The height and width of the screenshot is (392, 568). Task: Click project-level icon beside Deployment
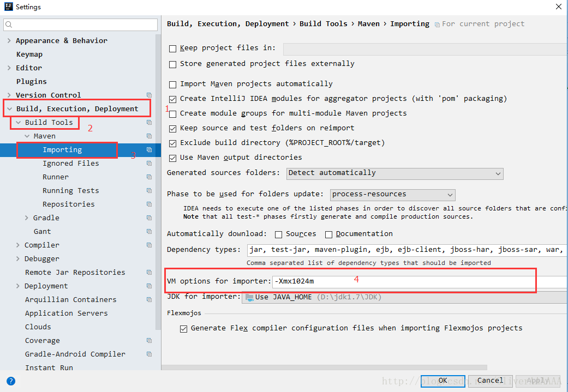point(149,286)
